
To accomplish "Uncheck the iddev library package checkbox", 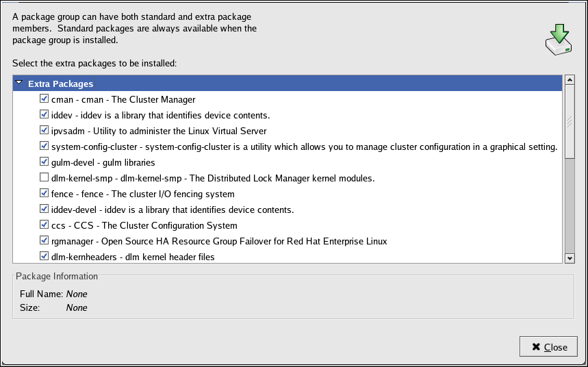I will click(x=44, y=115).
